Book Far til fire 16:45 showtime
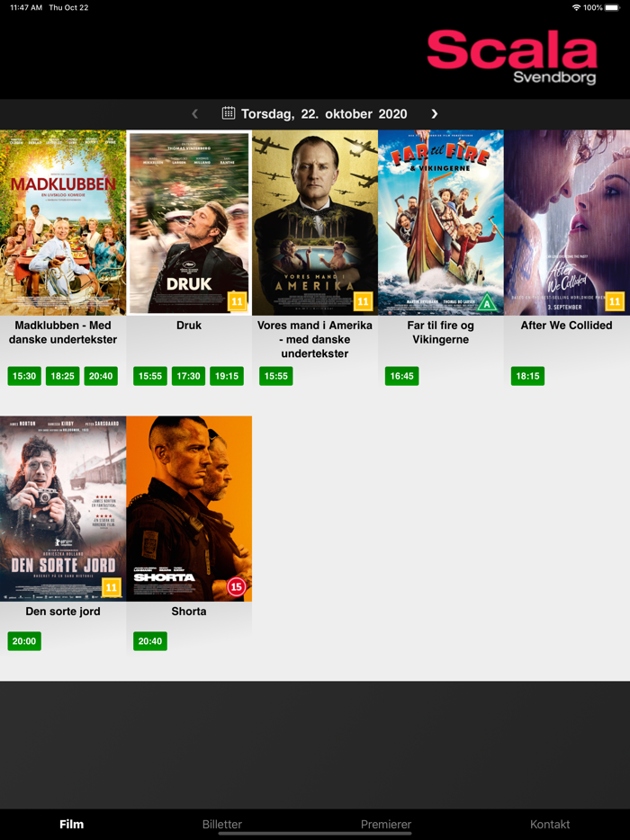 (x=401, y=376)
